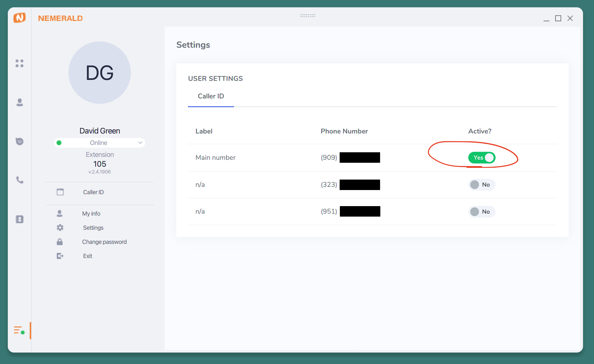Open My info menu item
The height and width of the screenshot is (364, 594).
tap(91, 214)
